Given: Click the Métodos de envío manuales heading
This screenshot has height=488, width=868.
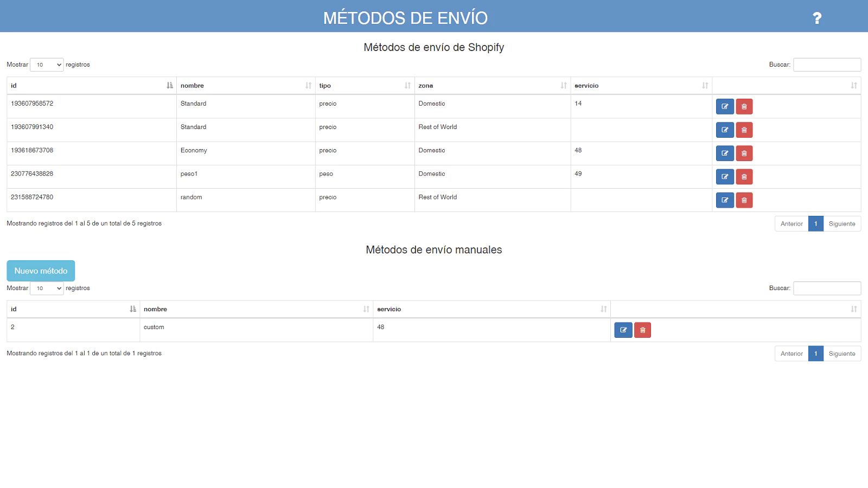Looking at the screenshot, I should pos(434,250).
